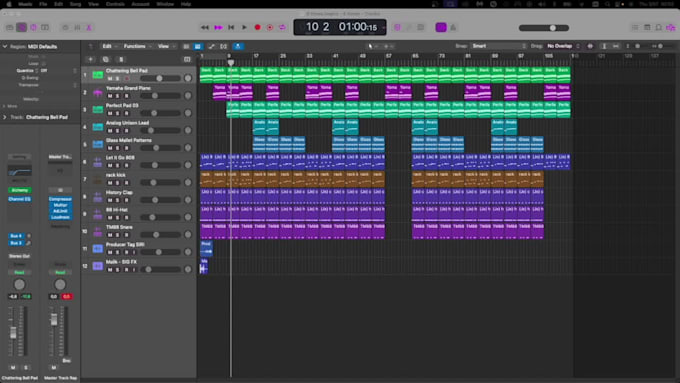
Task: Toggle the purple Count-in button
Action: pos(441,27)
